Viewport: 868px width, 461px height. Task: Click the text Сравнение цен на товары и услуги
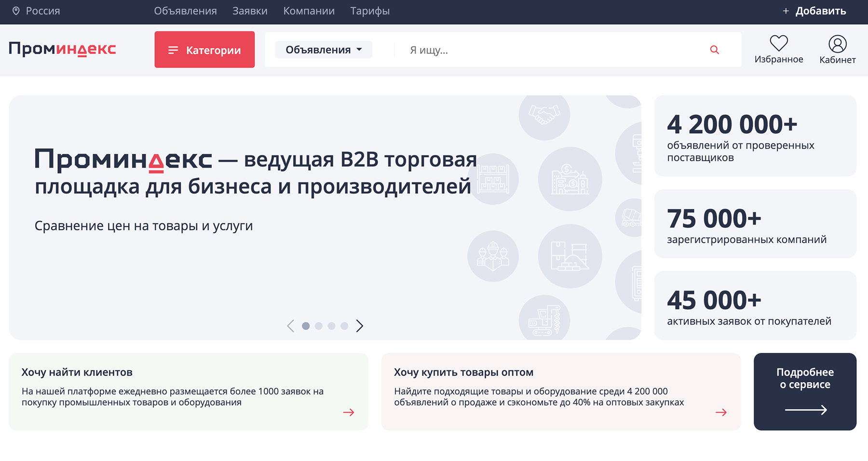(x=144, y=226)
